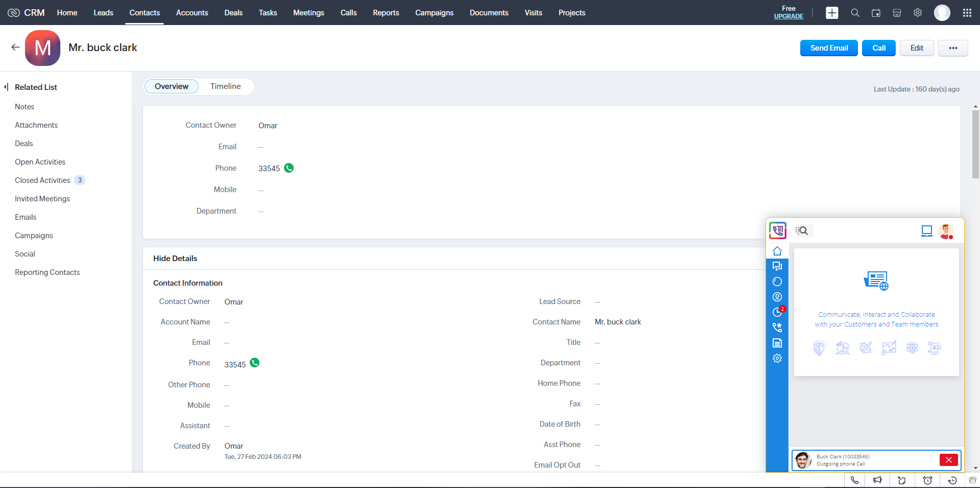Image resolution: width=980 pixels, height=488 pixels.
Task: Open call history clock icon with badge
Action: (777, 312)
